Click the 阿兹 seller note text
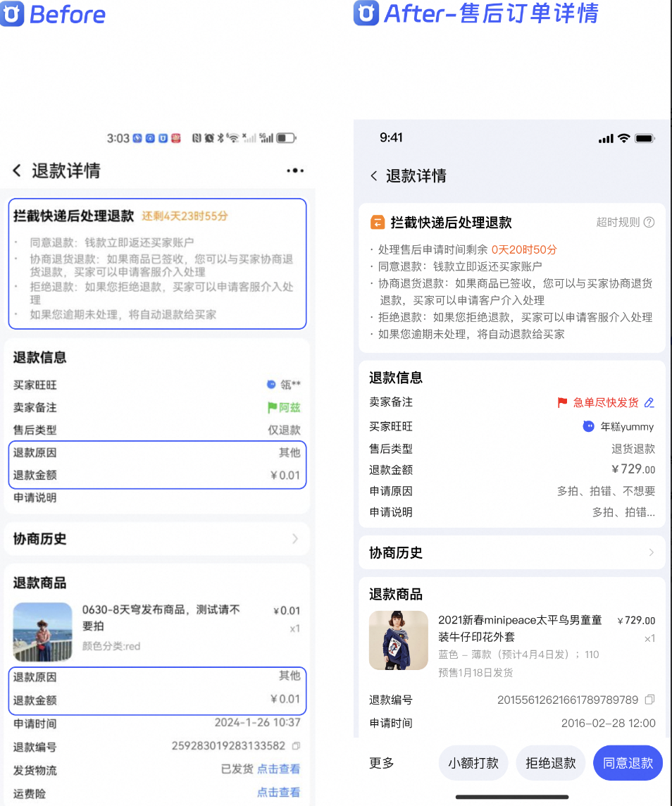Screen dimensions: 672x806 290,408
